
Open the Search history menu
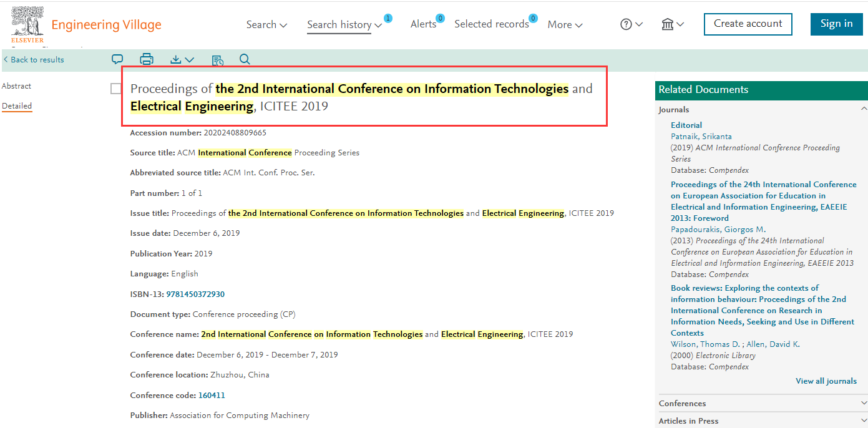344,24
